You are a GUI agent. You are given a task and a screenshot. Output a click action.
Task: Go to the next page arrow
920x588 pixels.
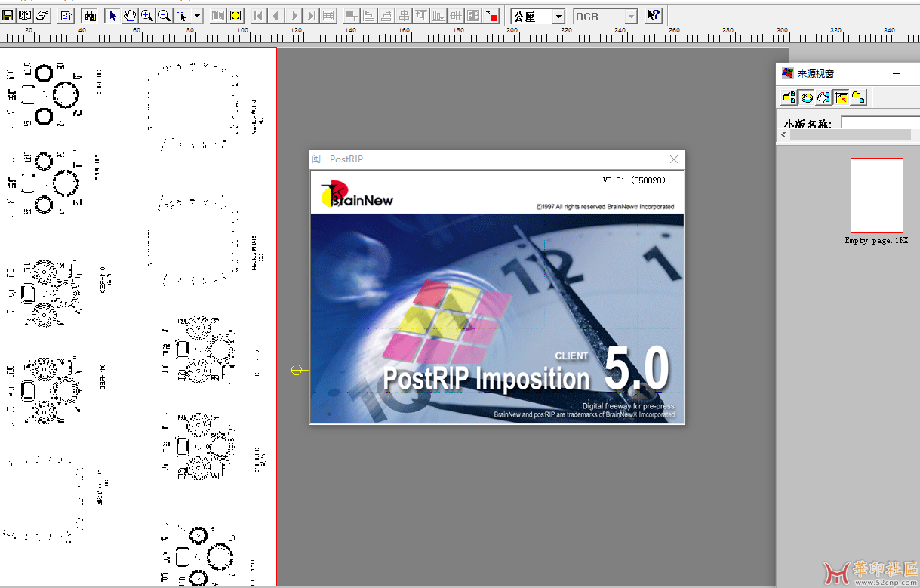tap(294, 15)
